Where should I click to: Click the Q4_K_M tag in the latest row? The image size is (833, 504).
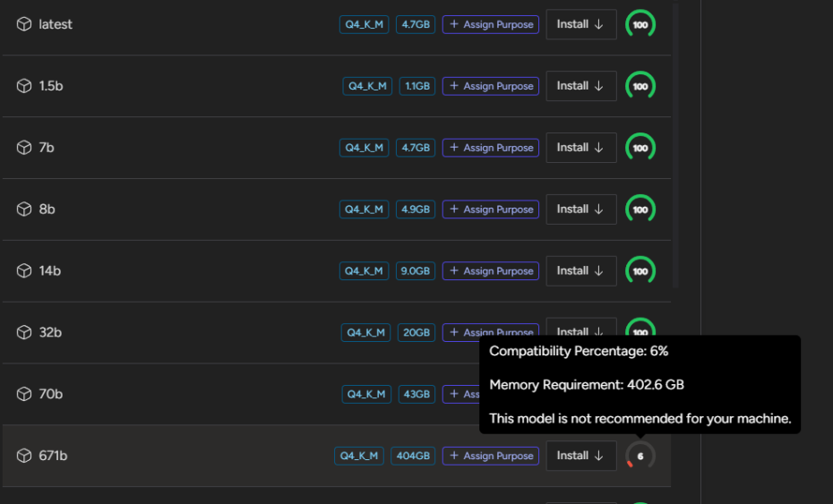364,24
